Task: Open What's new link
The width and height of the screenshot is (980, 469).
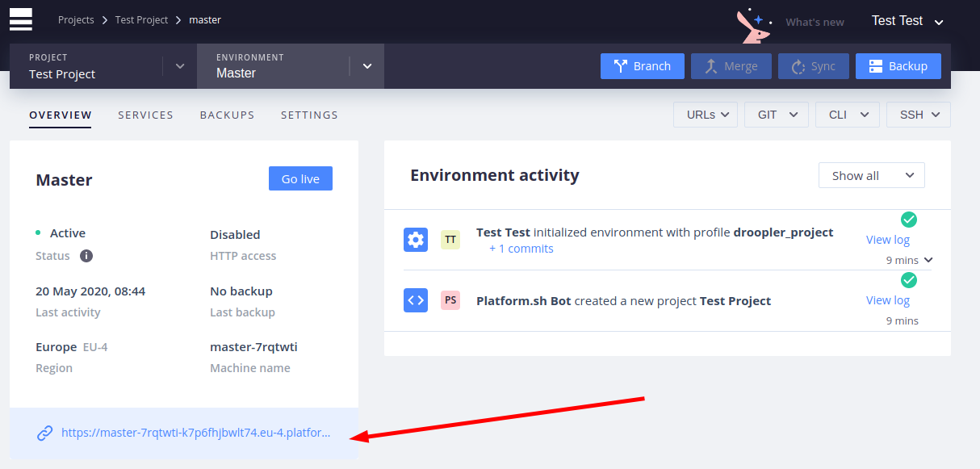Action: point(815,22)
